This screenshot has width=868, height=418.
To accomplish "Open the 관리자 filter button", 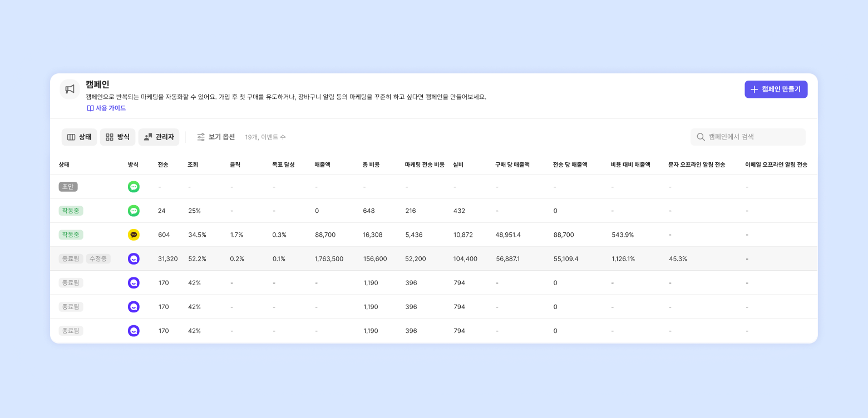I will click(x=159, y=137).
